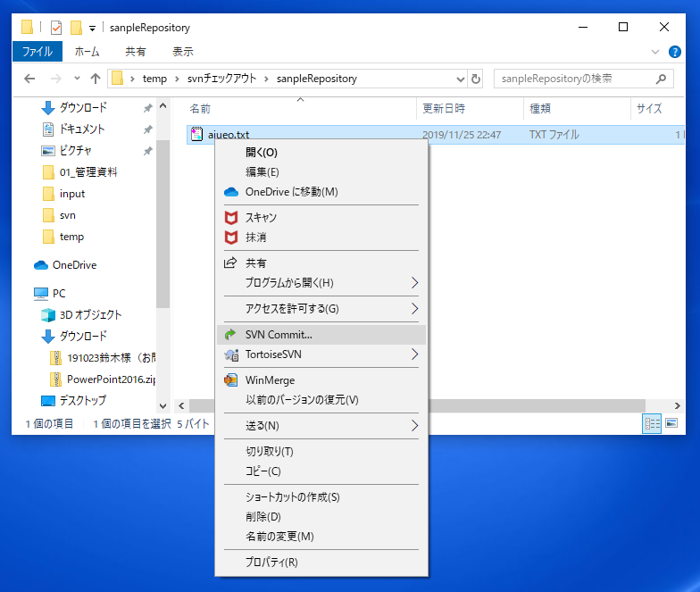700x592 pixels.
Task: Expand the ribbon with the chevron
Action: point(655,52)
